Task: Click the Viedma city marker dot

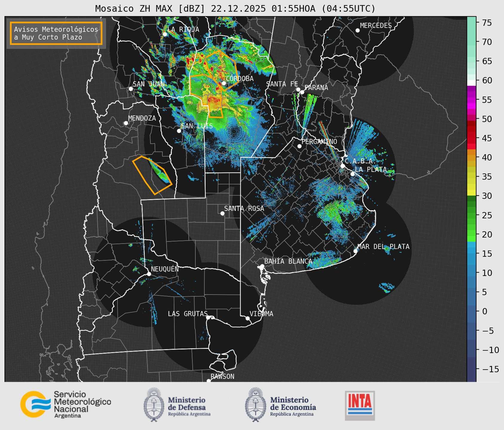Action: tap(248, 318)
